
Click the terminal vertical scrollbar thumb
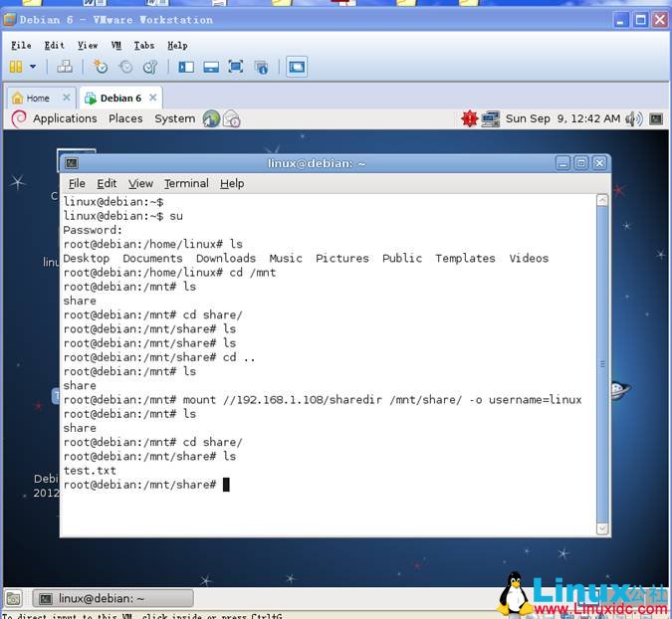(602, 364)
